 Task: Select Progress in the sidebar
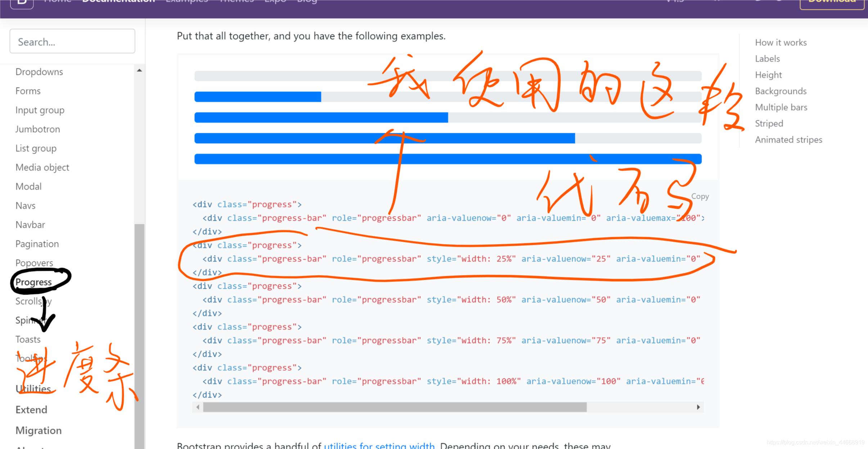coord(34,282)
